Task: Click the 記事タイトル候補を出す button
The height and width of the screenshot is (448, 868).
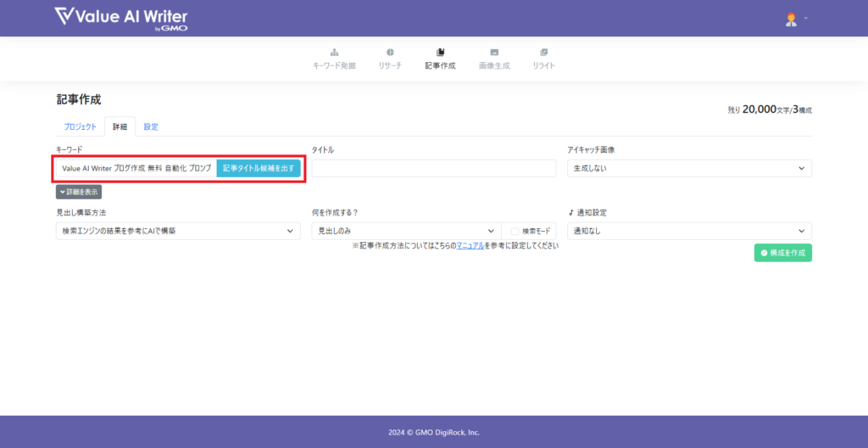Action: [259, 168]
